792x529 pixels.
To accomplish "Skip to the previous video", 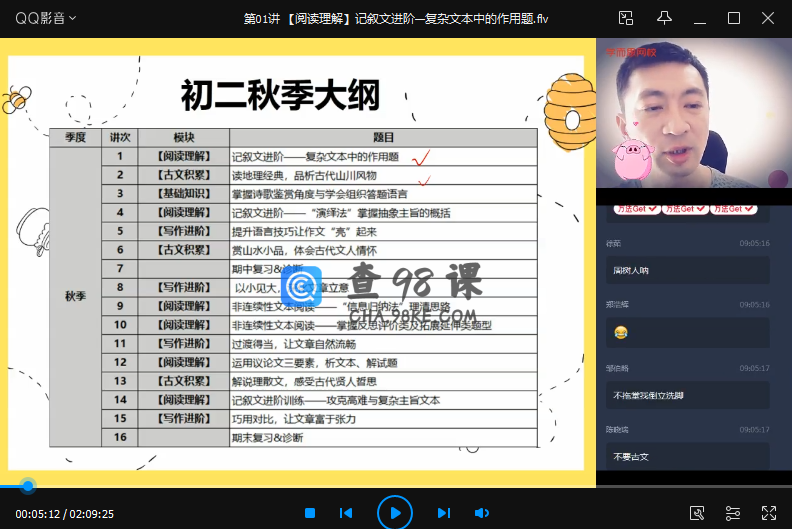I will [346, 513].
